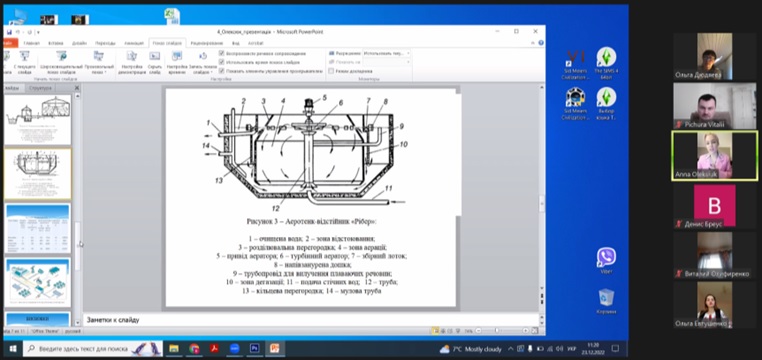762x360 pixels.
Task: Open Set Up Slide Show settings
Action: (132, 62)
